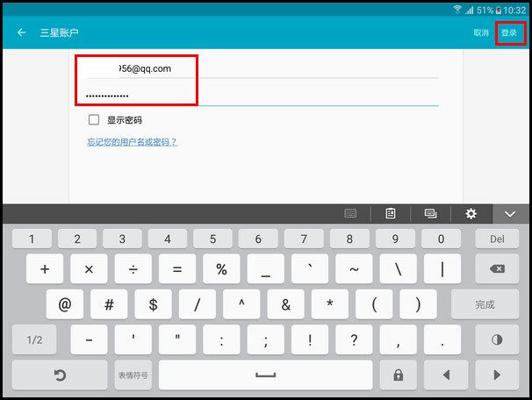Tap the 8 number key
The width and height of the screenshot is (532, 400).
click(x=349, y=239)
